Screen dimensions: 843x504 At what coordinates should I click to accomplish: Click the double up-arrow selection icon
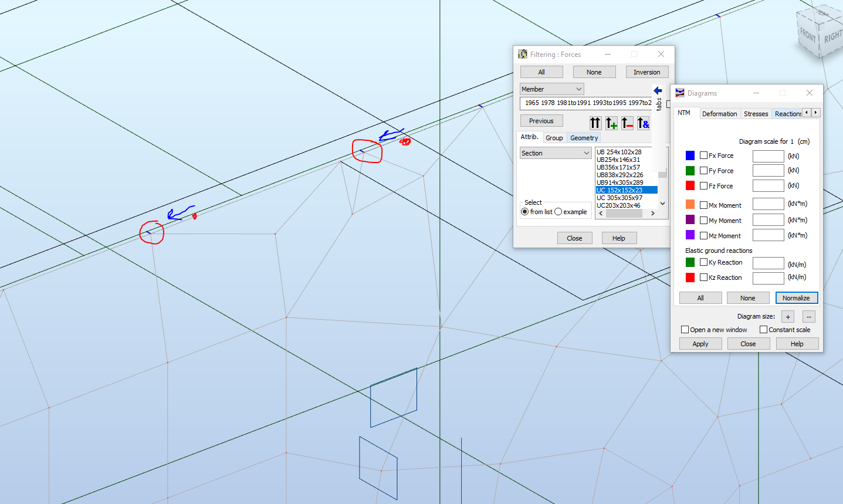tap(595, 123)
